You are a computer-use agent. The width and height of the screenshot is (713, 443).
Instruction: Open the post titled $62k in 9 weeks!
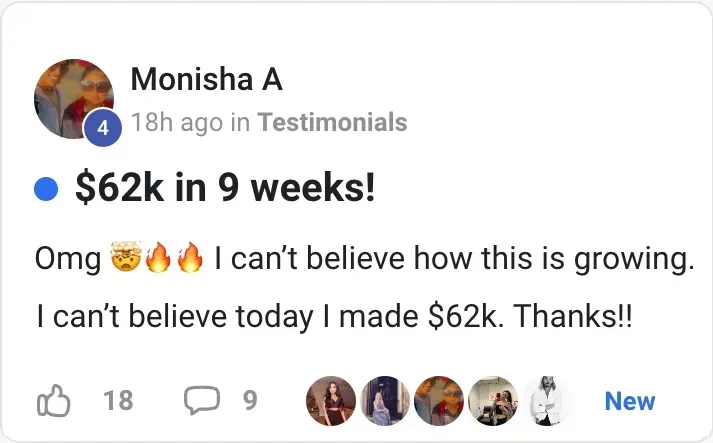click(225, 188)
